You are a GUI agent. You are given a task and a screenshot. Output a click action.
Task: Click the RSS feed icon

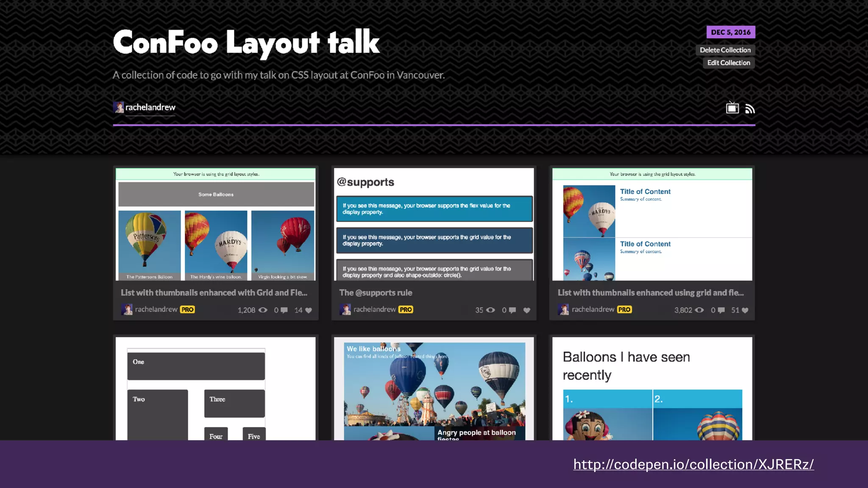coord(750,109)
